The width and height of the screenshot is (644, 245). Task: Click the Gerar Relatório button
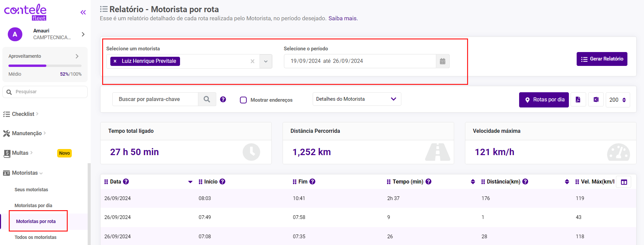(x=602, y=59)
